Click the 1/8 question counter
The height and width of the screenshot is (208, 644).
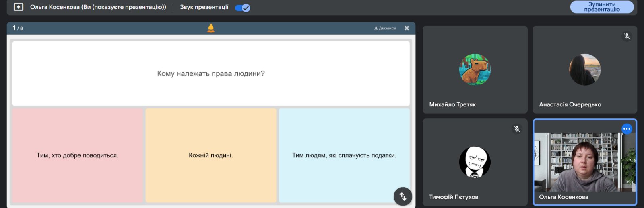(18, 28)
